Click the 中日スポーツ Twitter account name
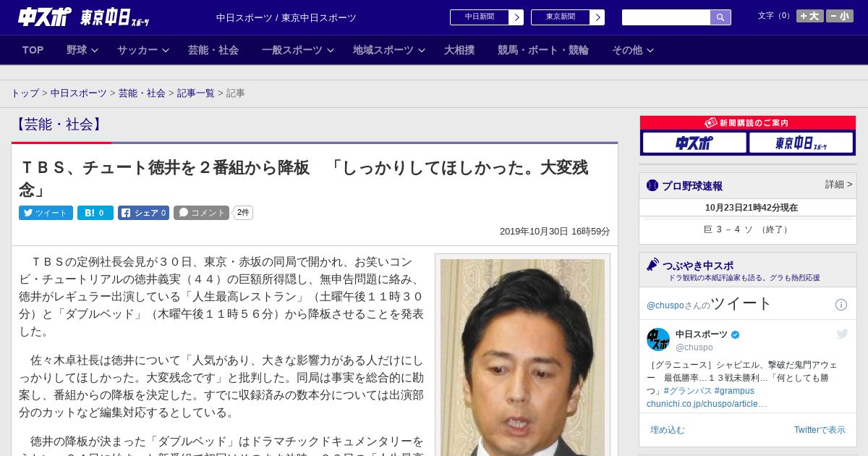The width and height of the screenshot is (868, 456). click(x=702, y=334)
